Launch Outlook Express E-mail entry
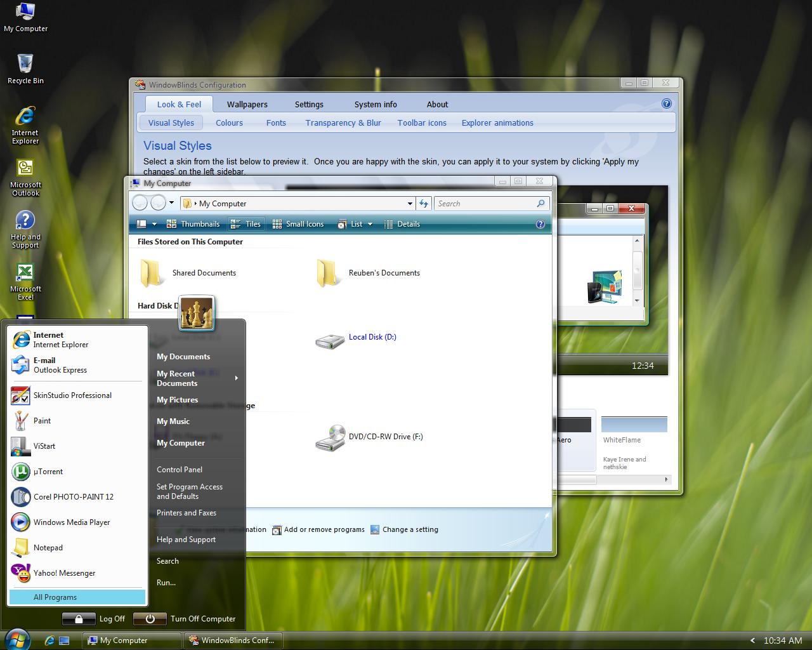 click(x=79, y=365)
